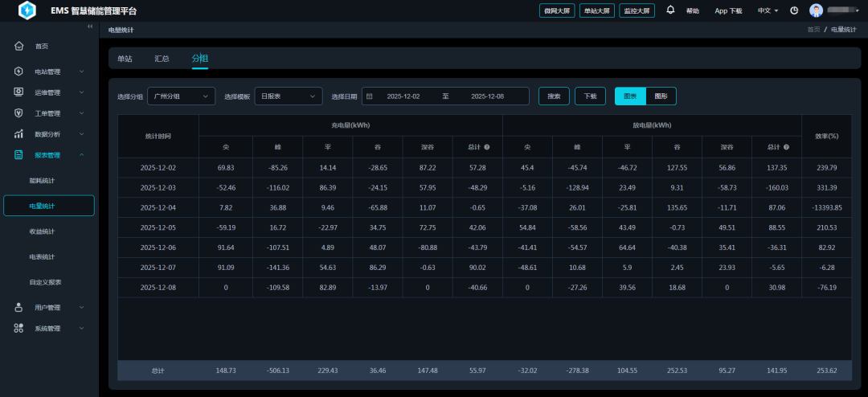
Task: Open 收益统计 in the sidebar
Action: pyautogui.click(x=42, y=231)
